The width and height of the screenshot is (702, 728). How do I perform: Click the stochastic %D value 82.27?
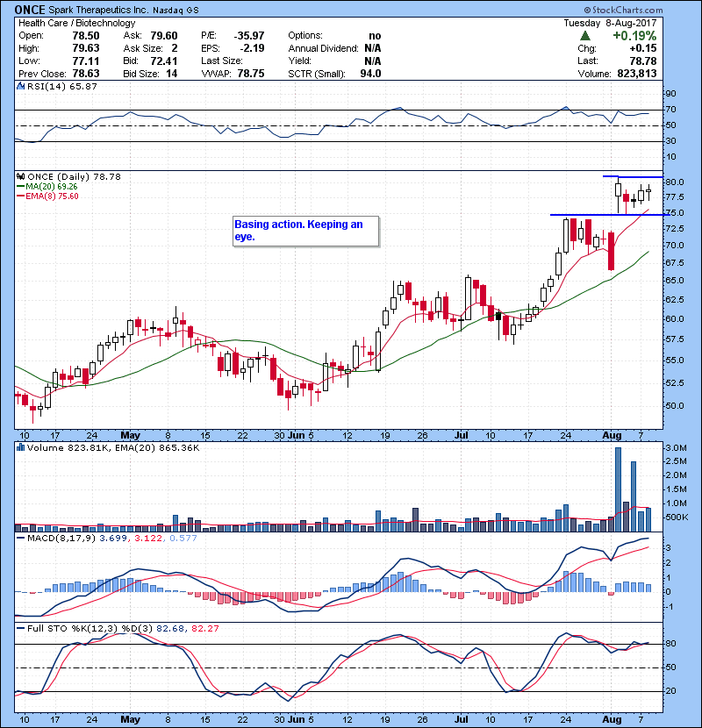204,628
